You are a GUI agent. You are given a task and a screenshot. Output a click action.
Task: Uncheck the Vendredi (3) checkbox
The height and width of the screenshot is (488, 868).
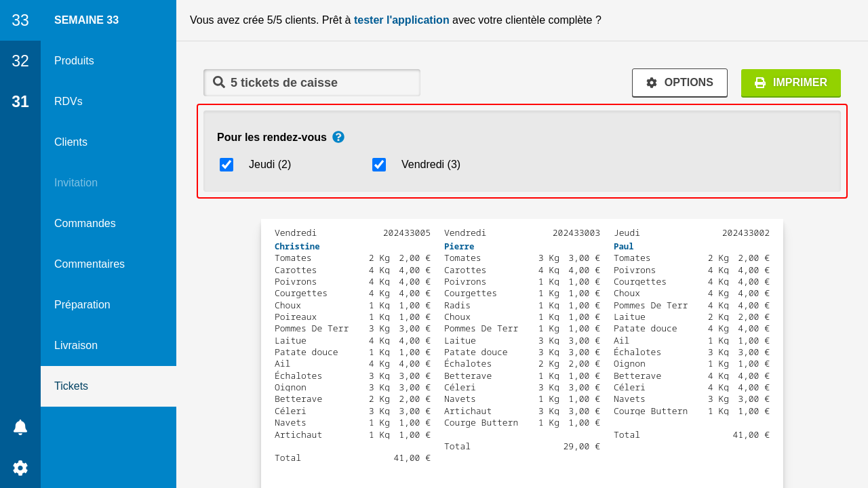tap(379, 165)
